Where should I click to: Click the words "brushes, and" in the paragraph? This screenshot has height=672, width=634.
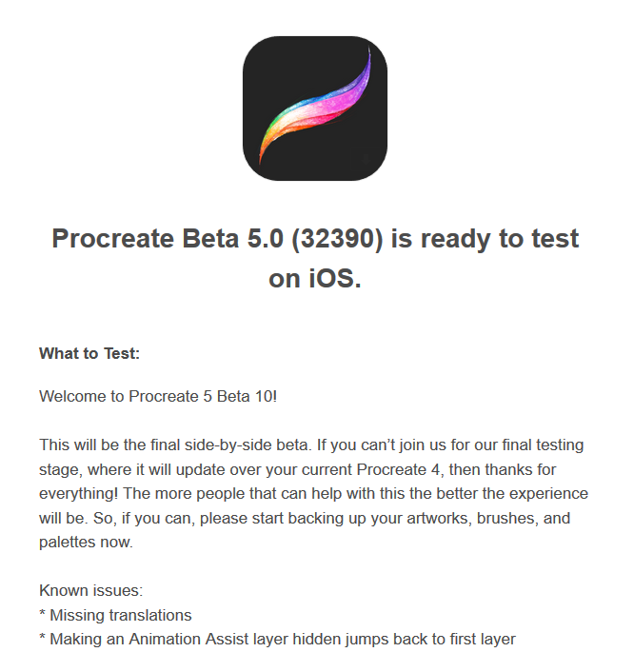coord(524,518)
